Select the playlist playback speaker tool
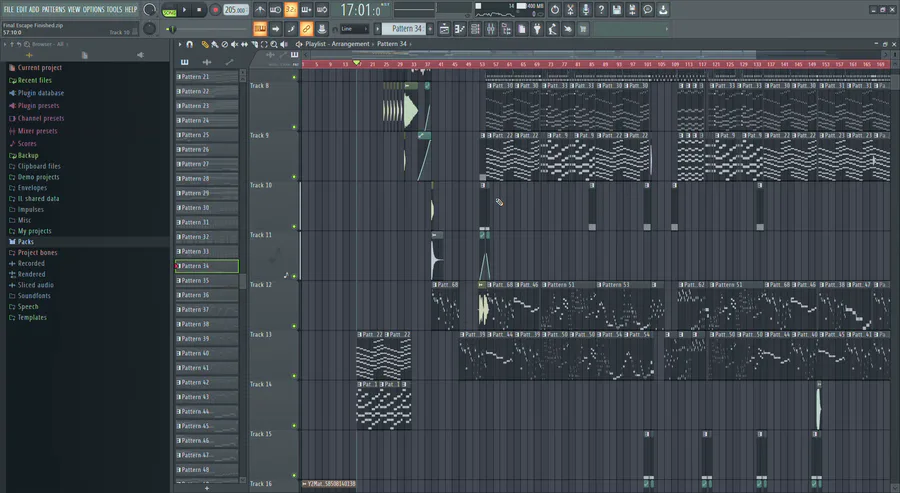 pos(284,44)
